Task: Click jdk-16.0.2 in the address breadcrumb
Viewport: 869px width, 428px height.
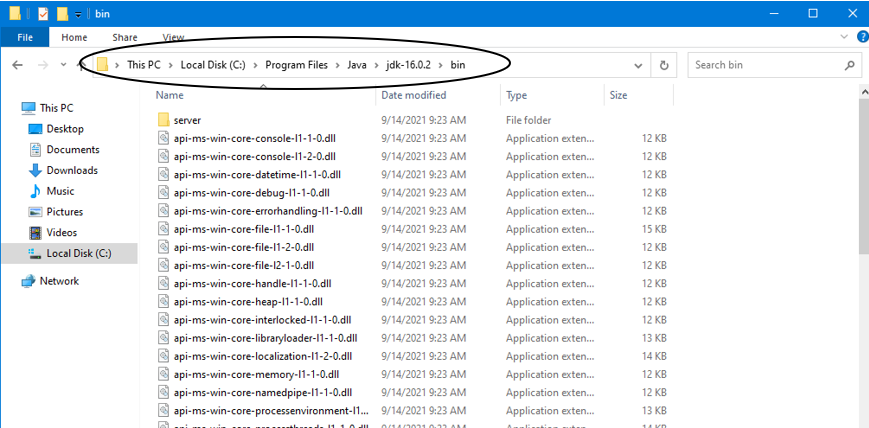Action: point(408,65)
